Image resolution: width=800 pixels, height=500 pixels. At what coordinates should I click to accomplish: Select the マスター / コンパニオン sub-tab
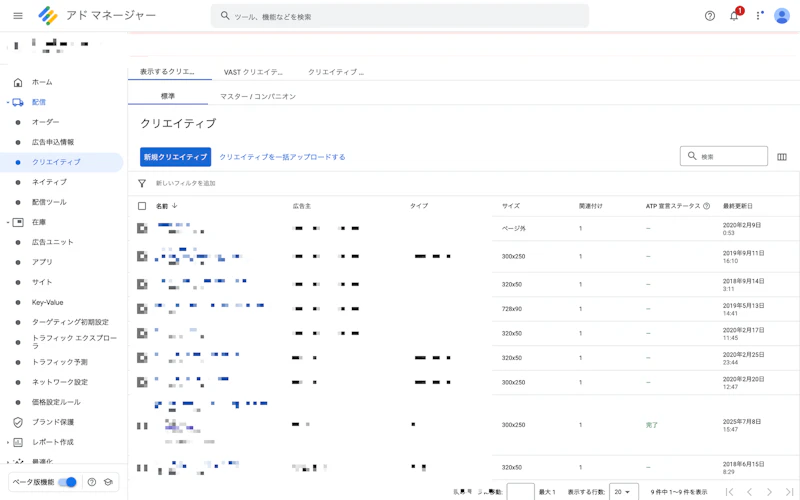click(x=258, y=96)
